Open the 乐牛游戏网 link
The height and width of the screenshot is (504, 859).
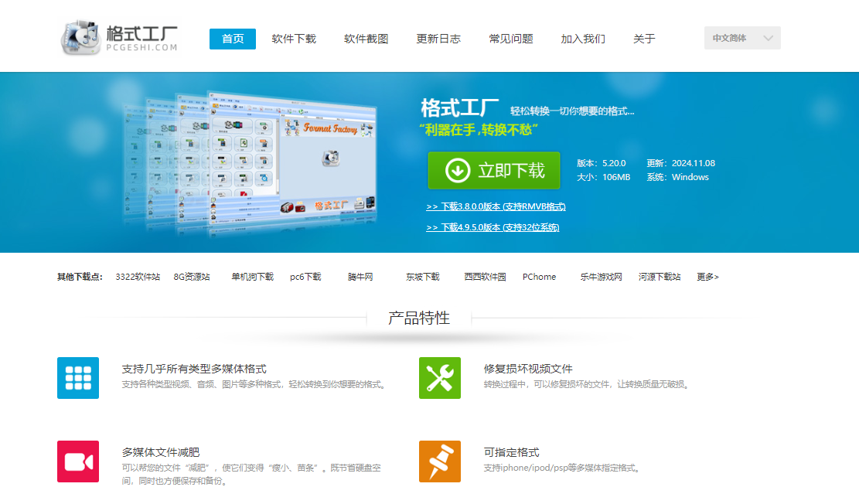click(x=601, y=277)
